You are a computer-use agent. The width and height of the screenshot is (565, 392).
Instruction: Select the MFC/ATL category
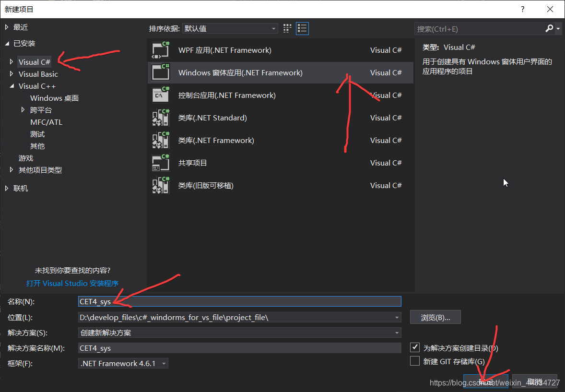pyautogui.click(x=46, y=122)
